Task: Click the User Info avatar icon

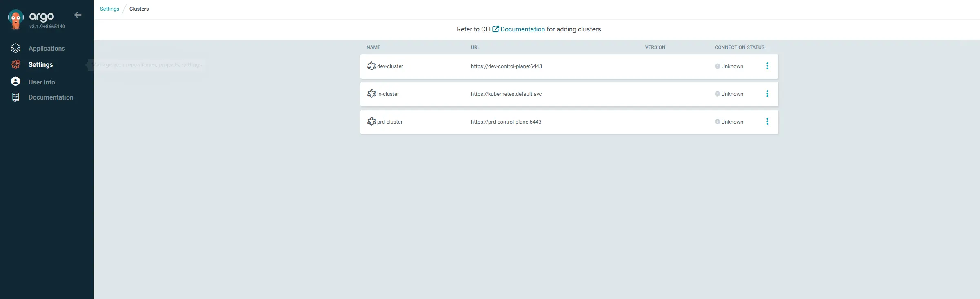Action: pos(16,82)
